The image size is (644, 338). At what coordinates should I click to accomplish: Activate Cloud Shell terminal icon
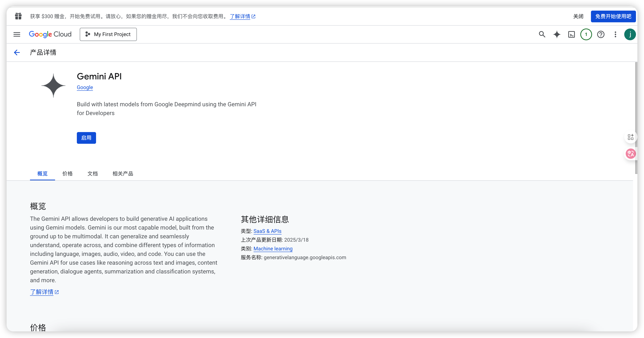point(571,34)
